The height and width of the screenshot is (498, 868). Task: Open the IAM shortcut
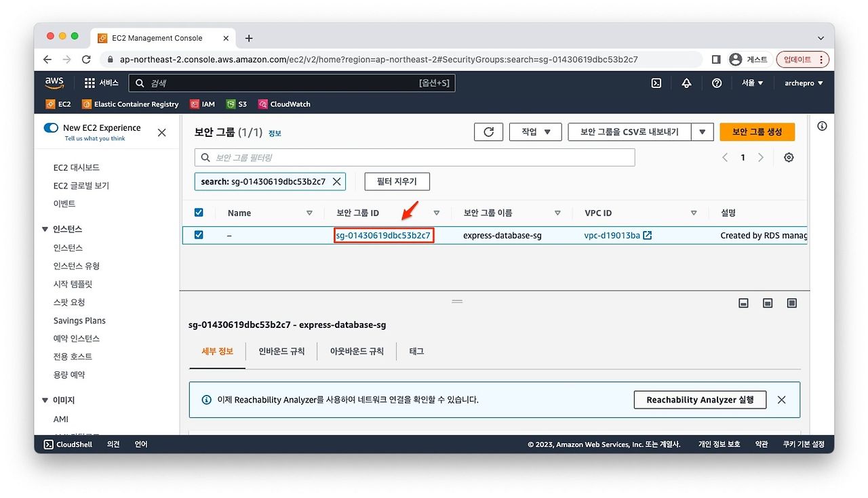(x=203, y=104)
